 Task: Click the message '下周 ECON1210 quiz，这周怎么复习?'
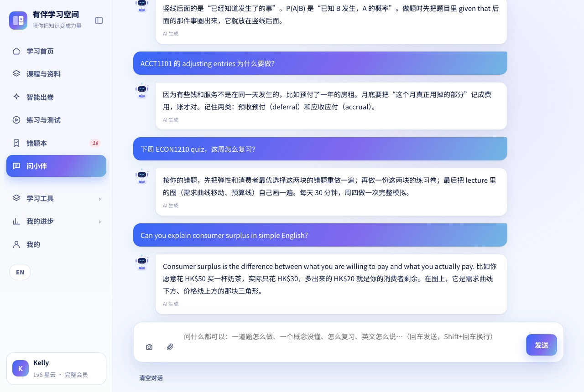pos(320,149)
